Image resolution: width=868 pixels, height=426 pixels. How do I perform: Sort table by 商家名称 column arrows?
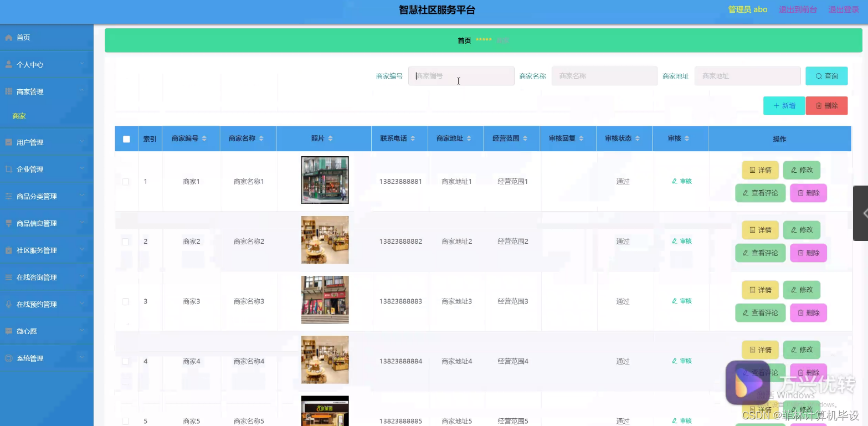(x=261, y=138)
